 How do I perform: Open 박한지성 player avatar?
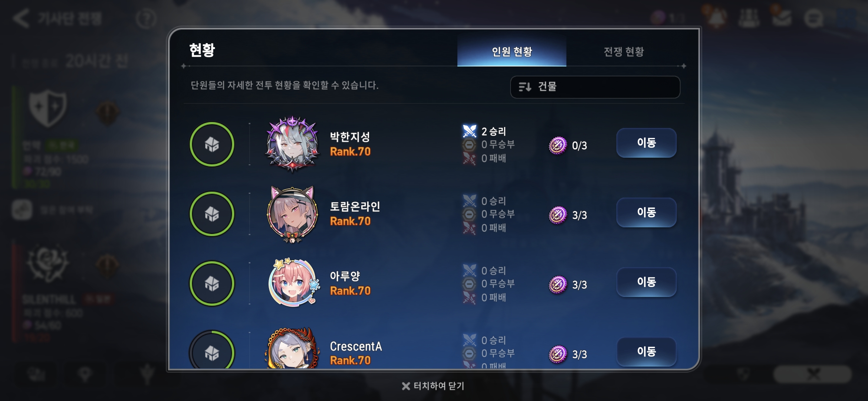pyautogui.click(x=292, y=144)
